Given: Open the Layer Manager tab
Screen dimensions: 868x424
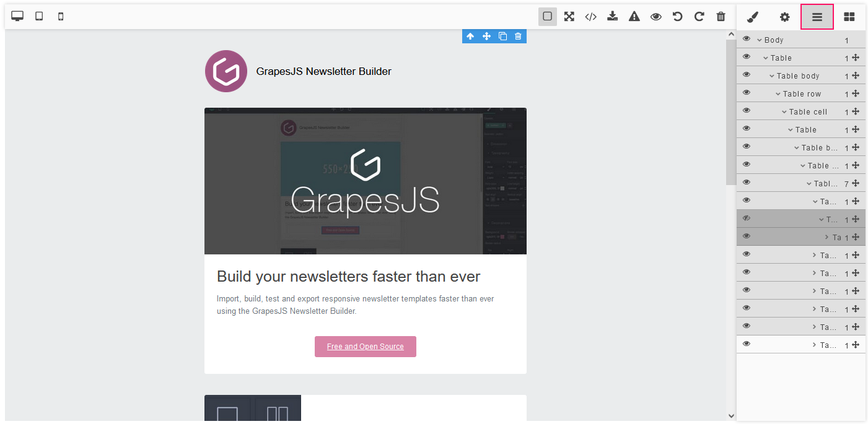Looking at the screenshot, I should pos(817,17).
